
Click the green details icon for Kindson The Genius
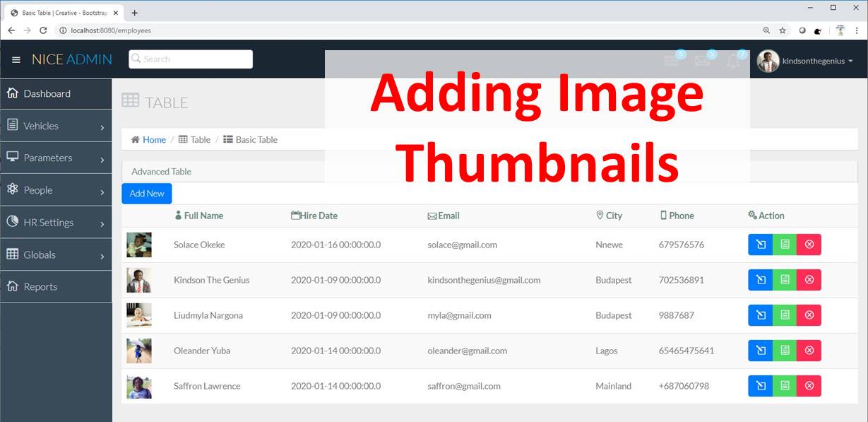click(784, 280)
